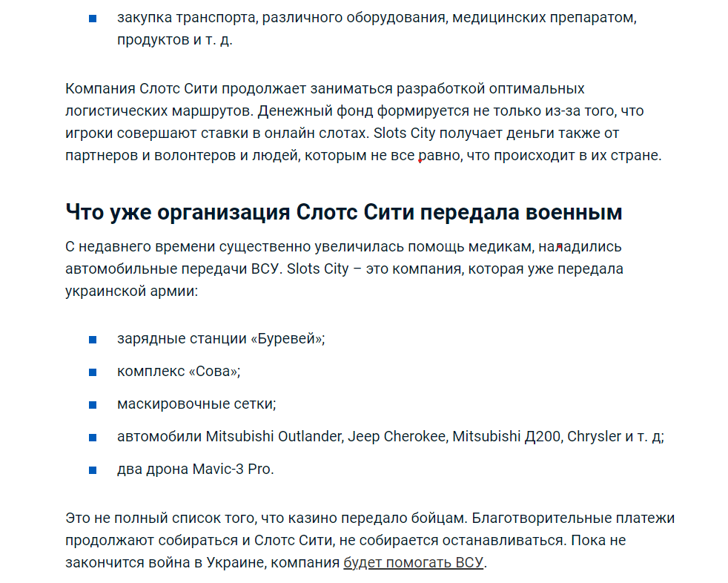Click the words «Mitsubishi Д200»
The width and height of the screenshot is (728, 583).
click(x=506, y=436)
